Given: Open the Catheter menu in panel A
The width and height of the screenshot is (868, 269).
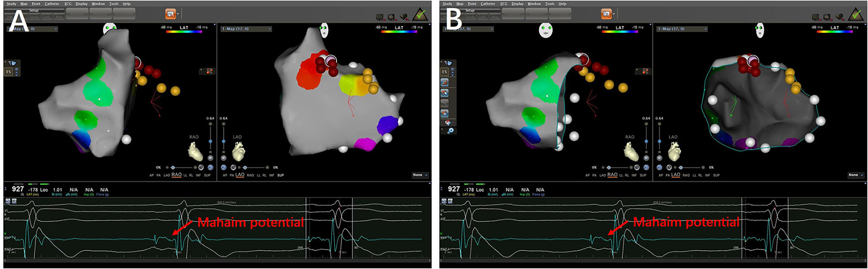Looking at the screenshot, I should click(x=52, y=4).
